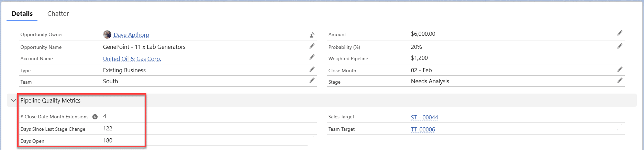The width and height of the screenshot is (644, 150).
Task: Collapse the Pipeline Quality Metrics section
Action: 13,100
